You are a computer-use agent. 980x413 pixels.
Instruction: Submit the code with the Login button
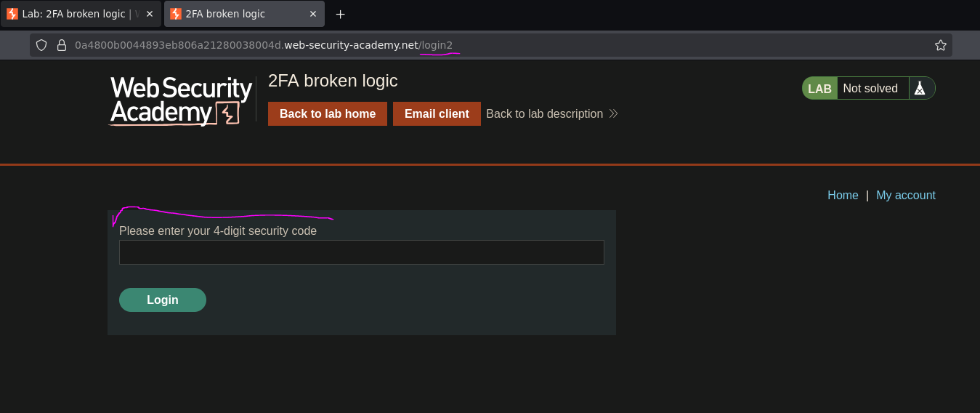pos(163,300)
